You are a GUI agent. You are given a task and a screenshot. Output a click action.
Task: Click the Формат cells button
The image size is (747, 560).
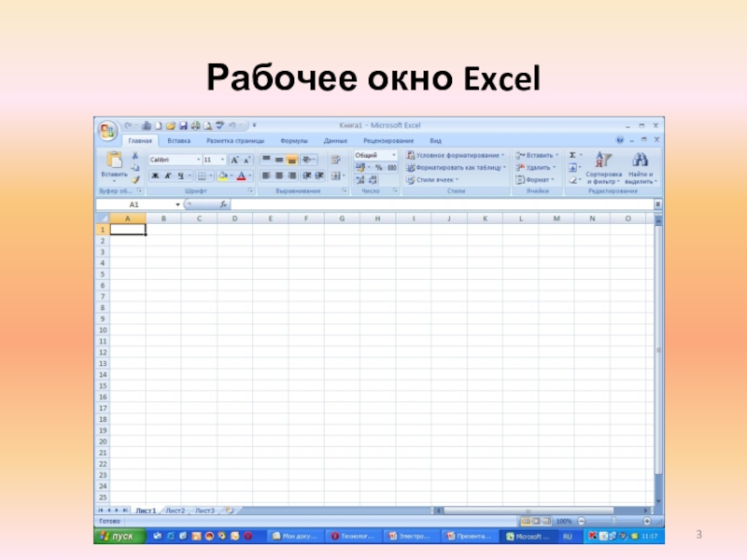[x=535, y=180]
